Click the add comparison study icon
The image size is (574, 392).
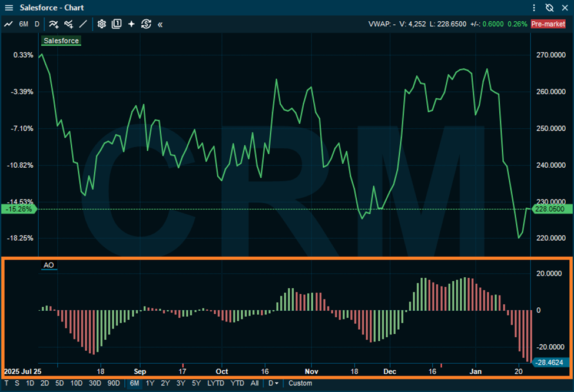tap(69, 24)
